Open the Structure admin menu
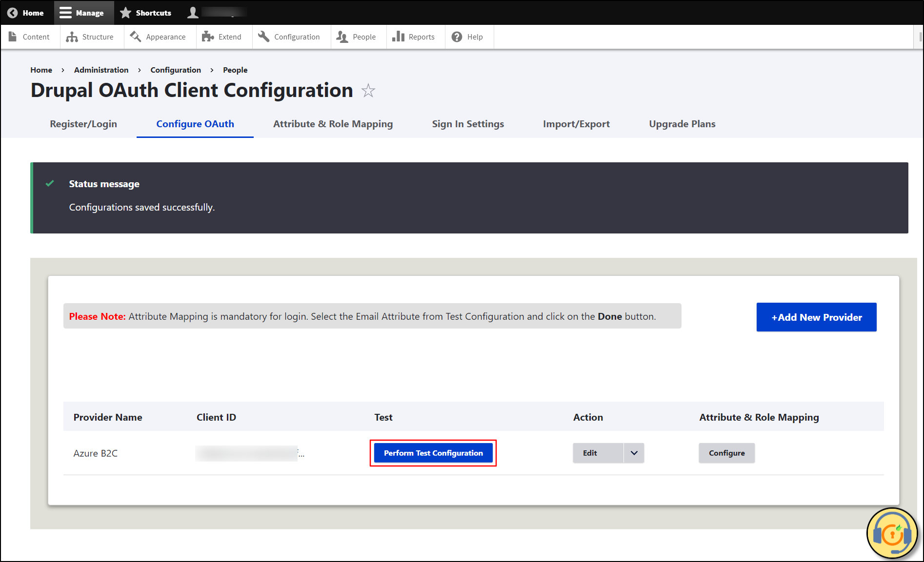 (90, 37)
